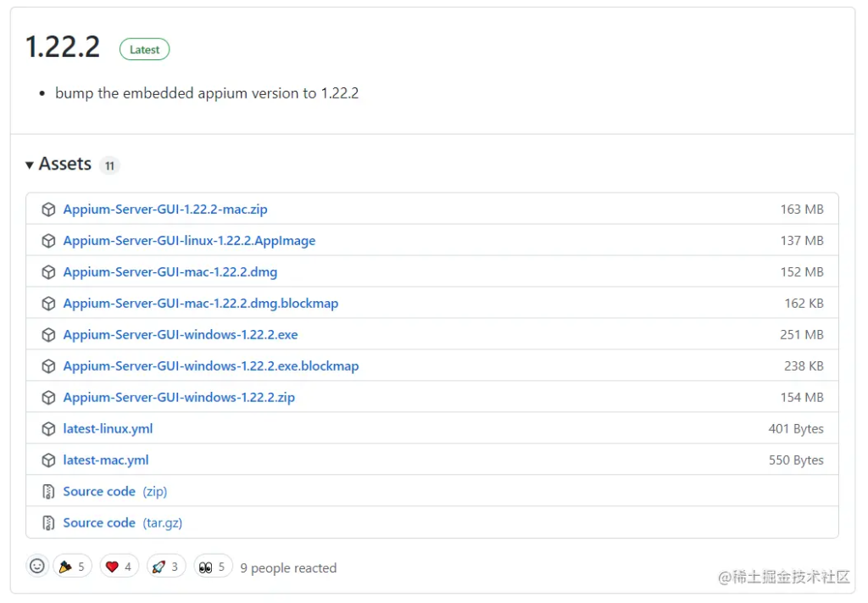
Task: Click package icon beside Appium-Server-GUI-windows-1.22.2.zip
Action: (x=48, y=398)
